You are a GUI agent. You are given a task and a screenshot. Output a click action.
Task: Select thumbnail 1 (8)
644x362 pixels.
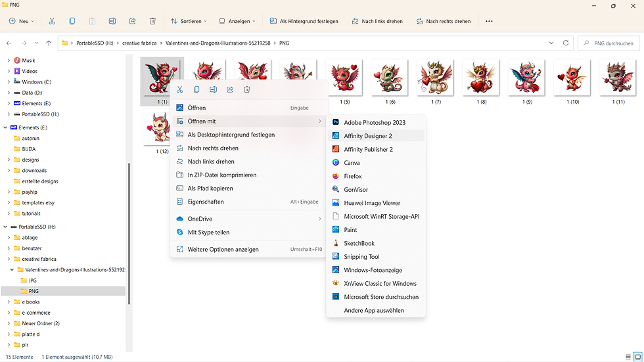(481, 81)
